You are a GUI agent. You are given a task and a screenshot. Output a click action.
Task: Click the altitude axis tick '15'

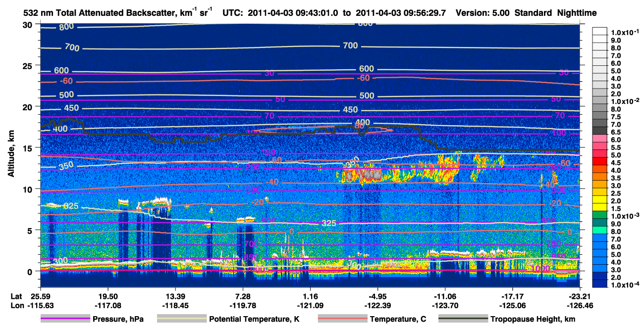29,148
